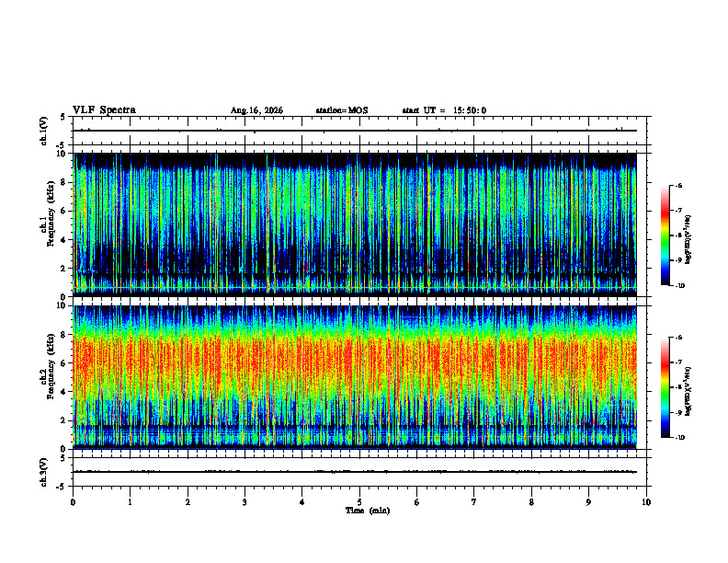728x563 pixels.
Task: Click the ch.2 spectrogram color scale bar
Action: pyautogui.click(x=665, y=387)
